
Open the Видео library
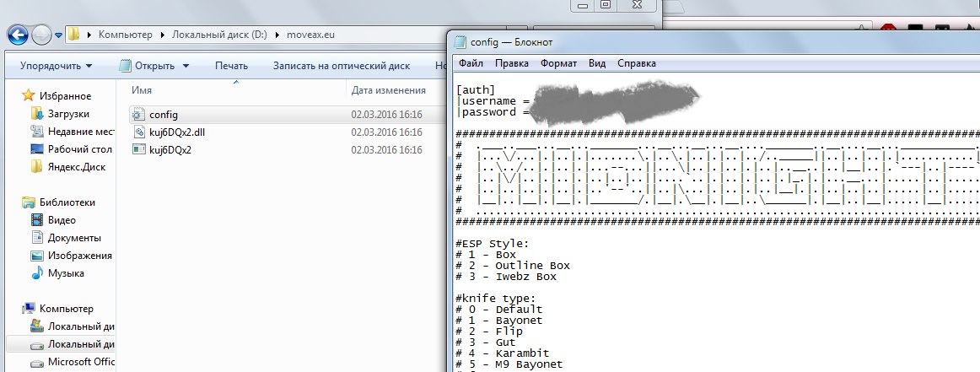tap(62, 220)
